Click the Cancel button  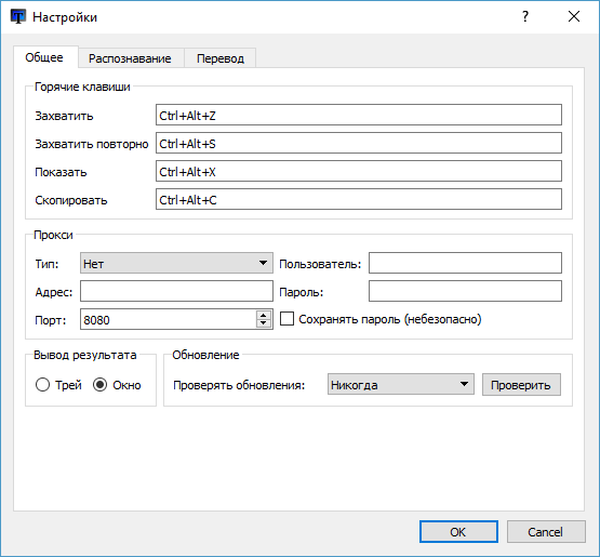click(546, 532)
